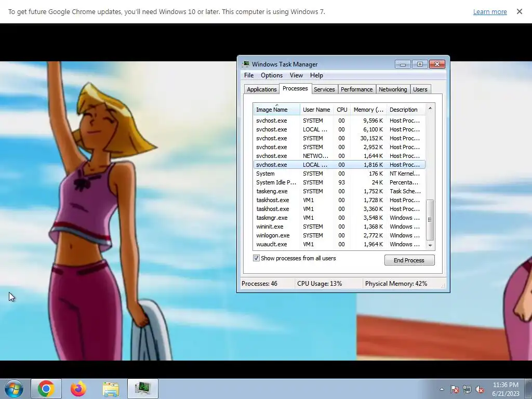Select the Task Manager taskbar button
This screenshot has width=532, height=399.
click(x=143, y=389)
